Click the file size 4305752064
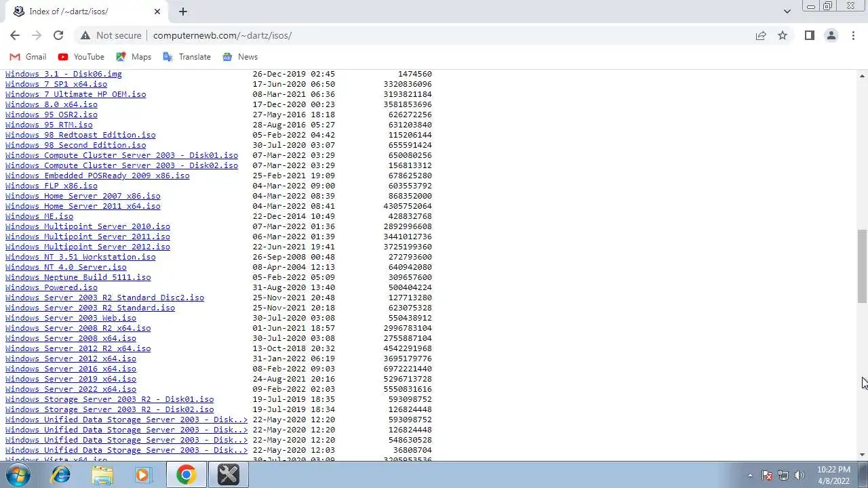Viewport: 868px width, 488px height. click(408, 206)
